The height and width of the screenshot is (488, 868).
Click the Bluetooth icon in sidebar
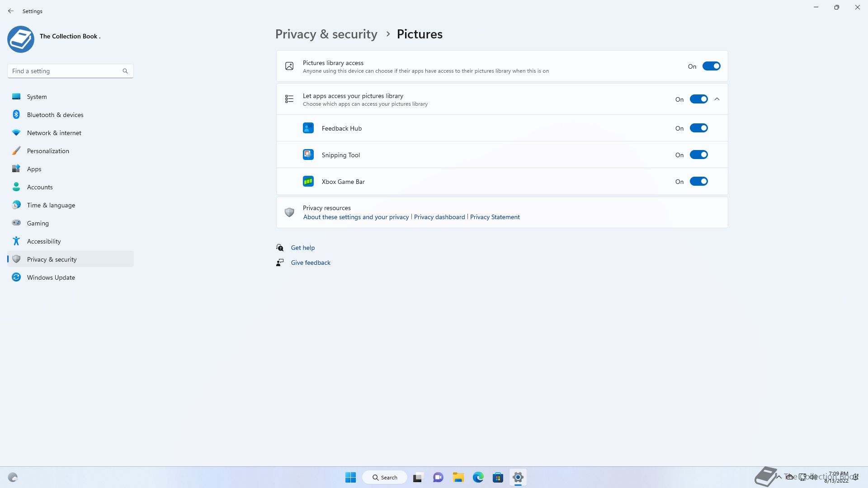pyautogui.click(x=16, y=114)
